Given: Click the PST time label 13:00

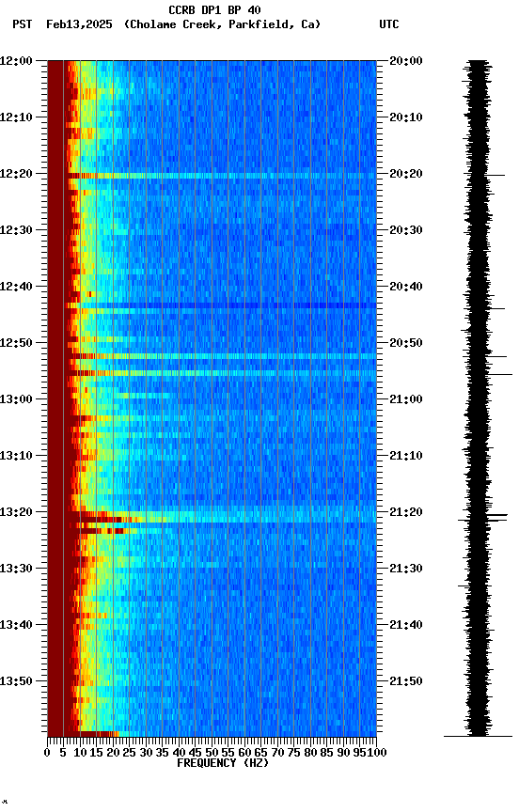Looking at the screenshot, I should (16, 399).
